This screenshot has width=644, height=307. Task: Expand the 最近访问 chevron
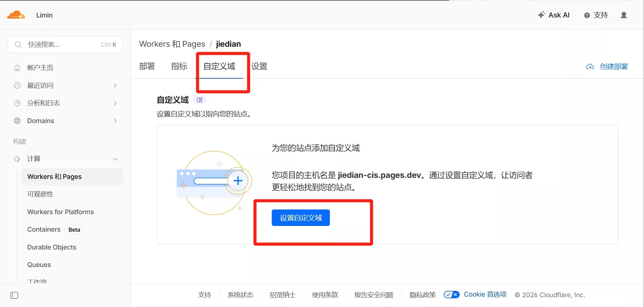pyautogui.click(x=115, y=85)
